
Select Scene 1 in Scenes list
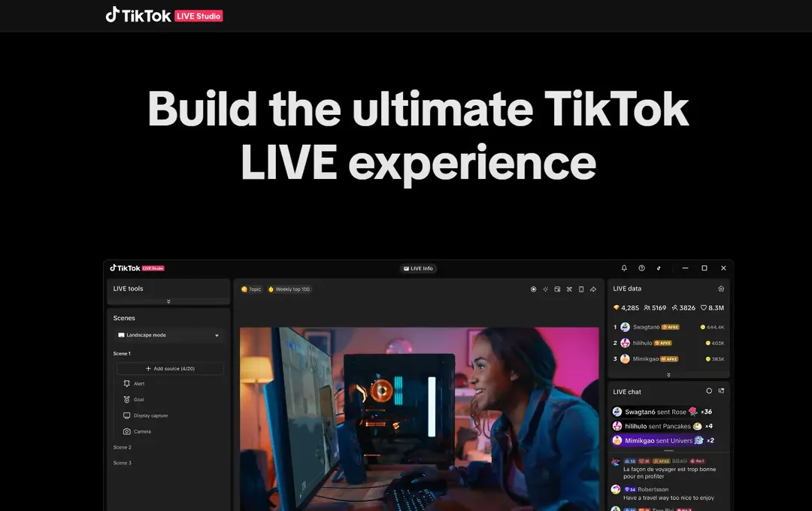pyautogui.click(x=123, y=354)
